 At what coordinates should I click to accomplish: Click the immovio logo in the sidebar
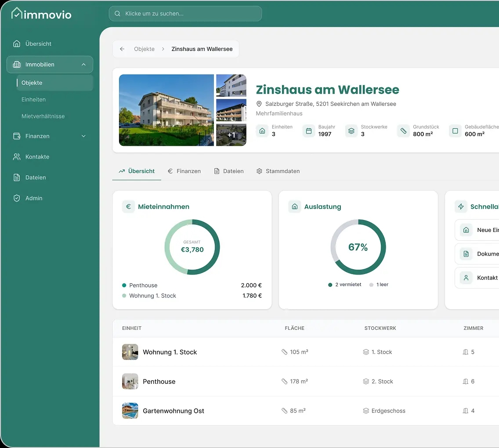[41, 14]
